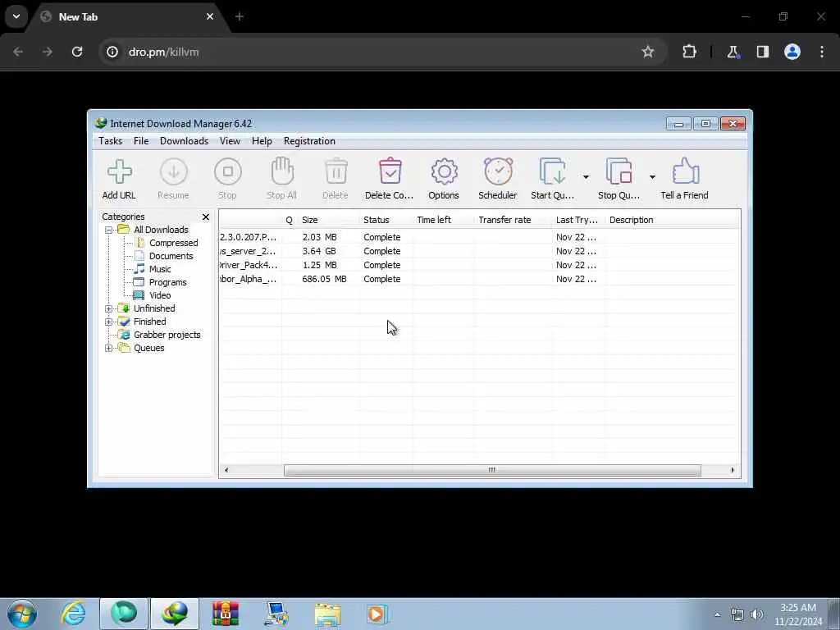Expand the Queues category node
The image size is (840, 630).
point(109,348)
